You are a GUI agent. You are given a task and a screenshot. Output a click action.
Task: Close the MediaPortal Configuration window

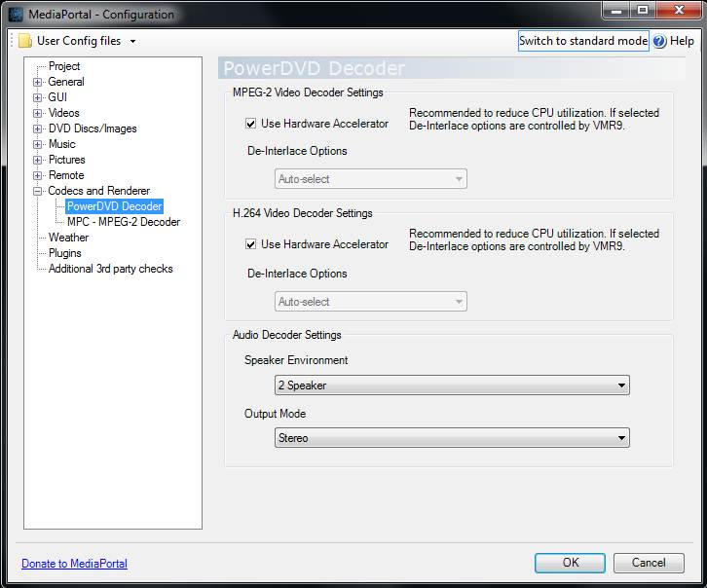coord(679,11)
